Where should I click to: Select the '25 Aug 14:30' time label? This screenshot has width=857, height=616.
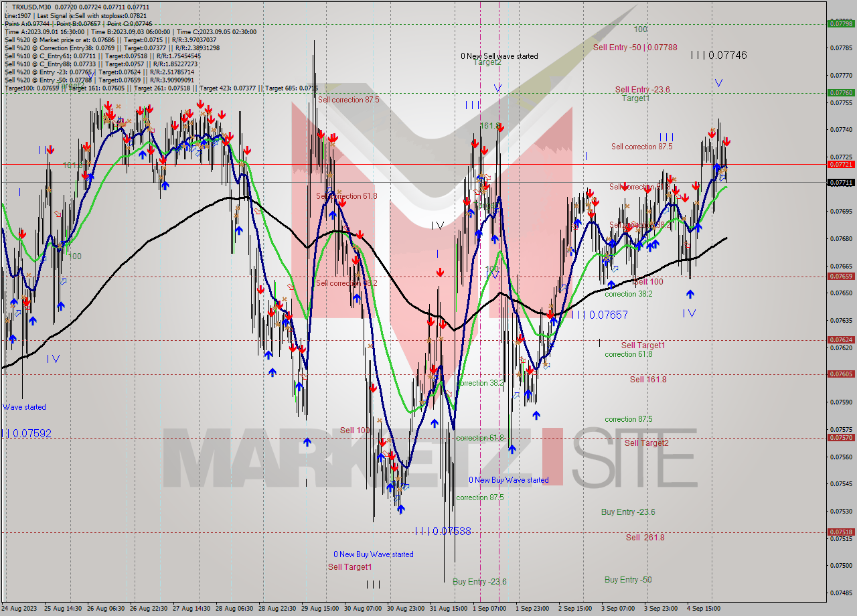click(x=63, y=609)
